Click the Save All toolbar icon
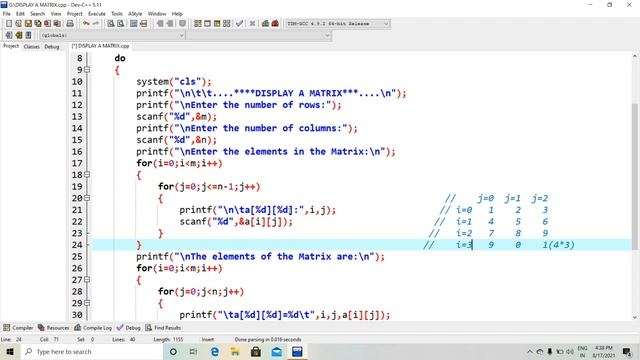 [x=38, y=24]
